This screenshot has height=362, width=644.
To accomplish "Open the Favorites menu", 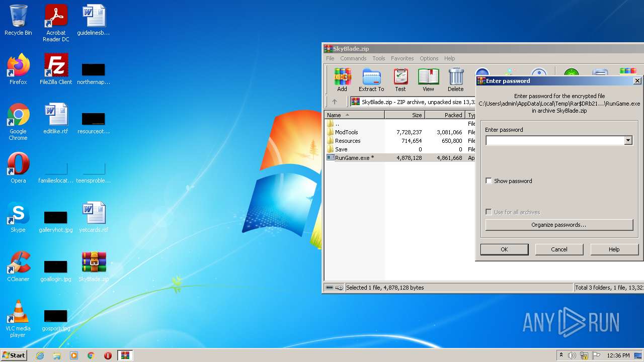I will pyautogui.click(x=403, y=58).
